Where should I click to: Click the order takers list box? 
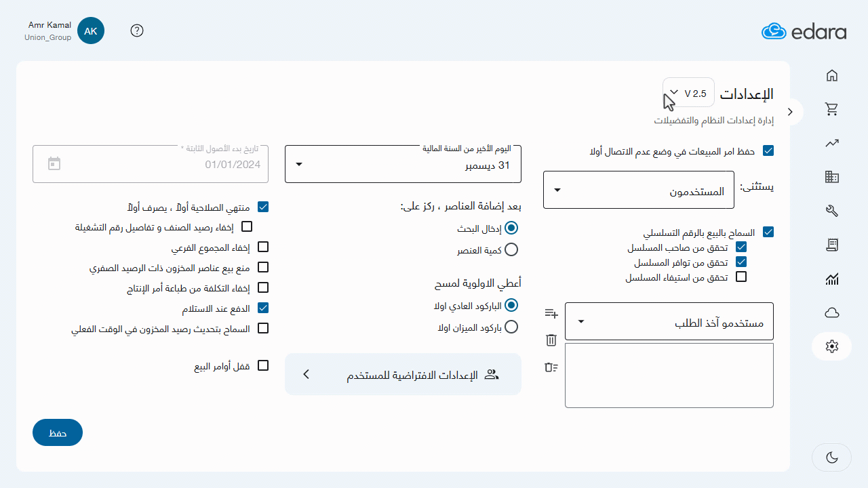coord(669,375)
